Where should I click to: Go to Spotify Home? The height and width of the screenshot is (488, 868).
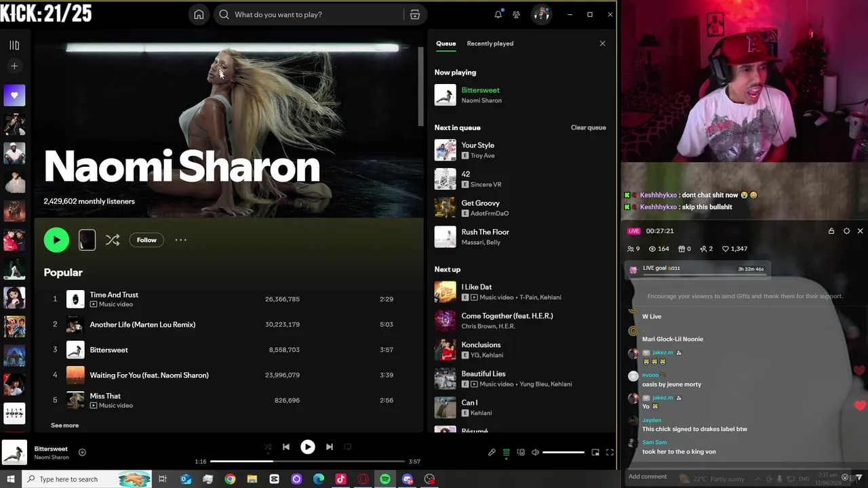click(199, 14)
